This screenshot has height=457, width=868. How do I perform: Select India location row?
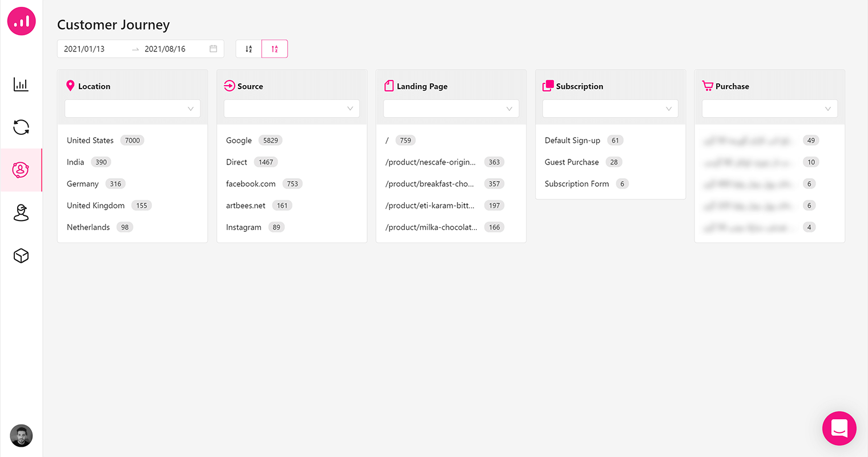[132, 162]
